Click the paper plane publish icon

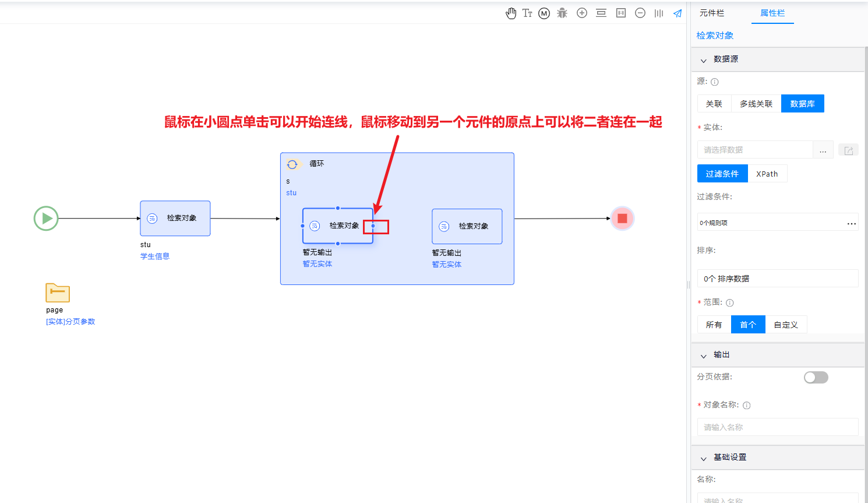(x=678, y=13)
